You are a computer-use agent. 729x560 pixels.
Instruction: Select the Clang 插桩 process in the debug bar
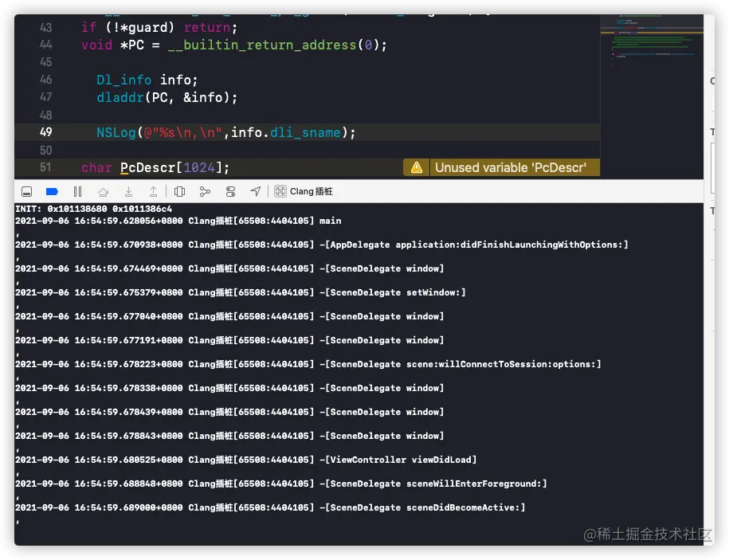(x=304, y=191)
